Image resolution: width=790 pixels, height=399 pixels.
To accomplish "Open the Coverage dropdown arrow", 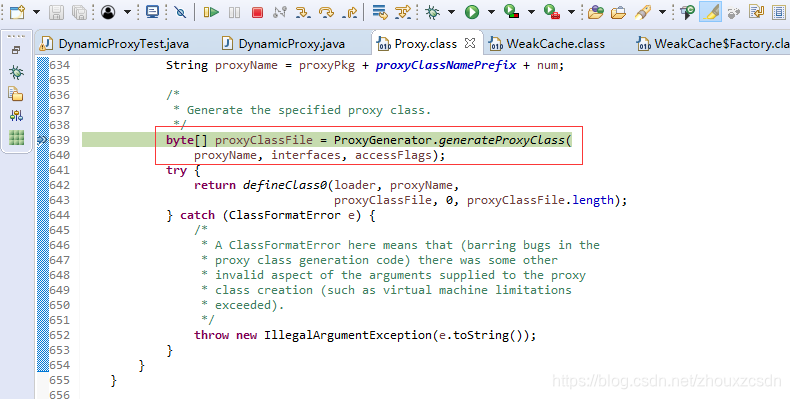I will (x=532, y=12).
